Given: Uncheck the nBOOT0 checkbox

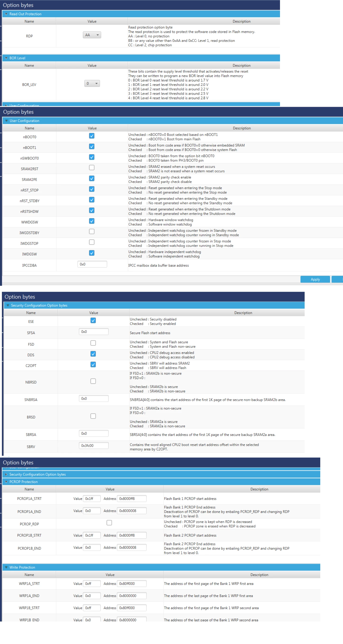Looking at the screenshot, I should tap(92, 136).
